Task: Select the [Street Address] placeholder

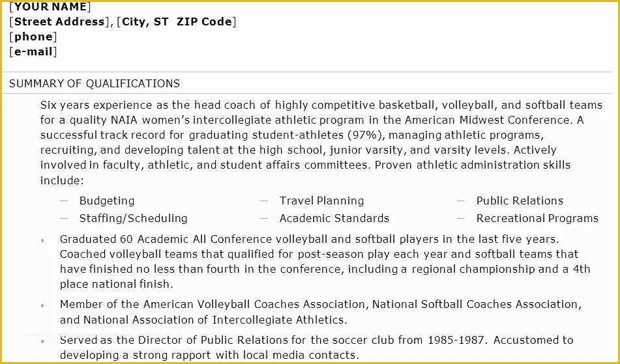Action: click(x=59, y=21)
